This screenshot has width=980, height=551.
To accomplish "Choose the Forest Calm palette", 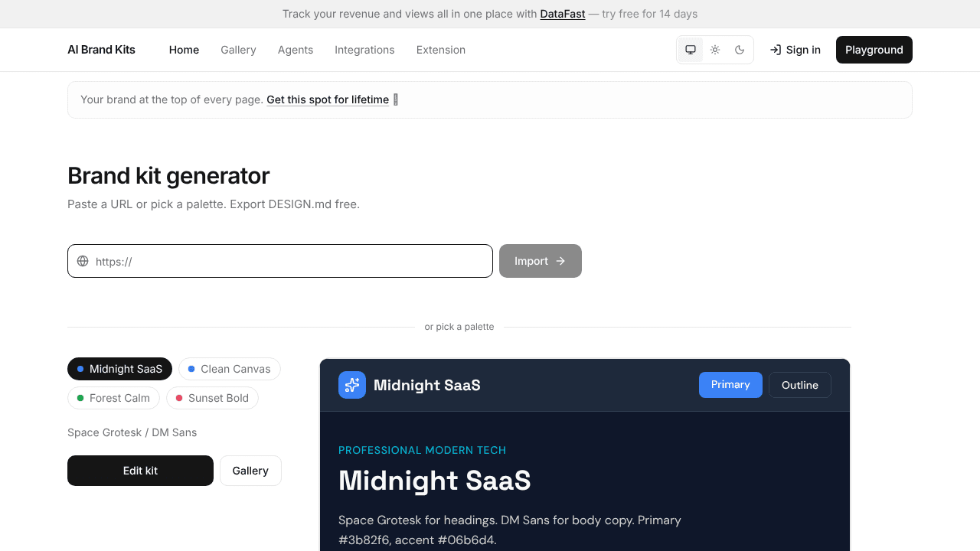I will (x=113, y=398).
